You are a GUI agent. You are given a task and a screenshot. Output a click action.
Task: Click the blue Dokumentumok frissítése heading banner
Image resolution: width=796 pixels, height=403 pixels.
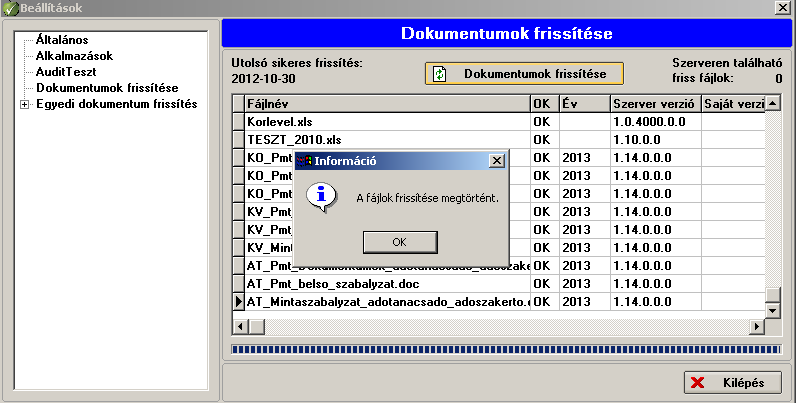[507, 33]
